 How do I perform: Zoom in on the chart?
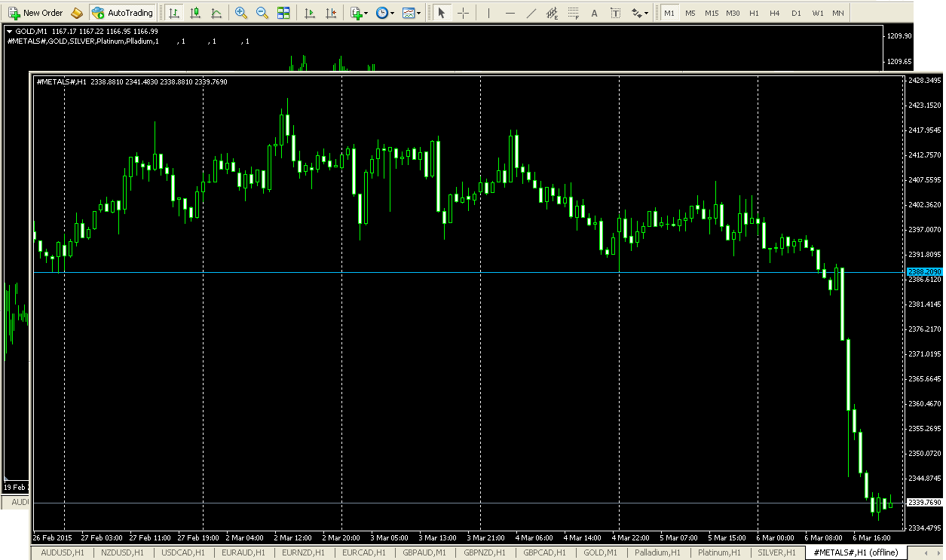[x=241, y=13]
